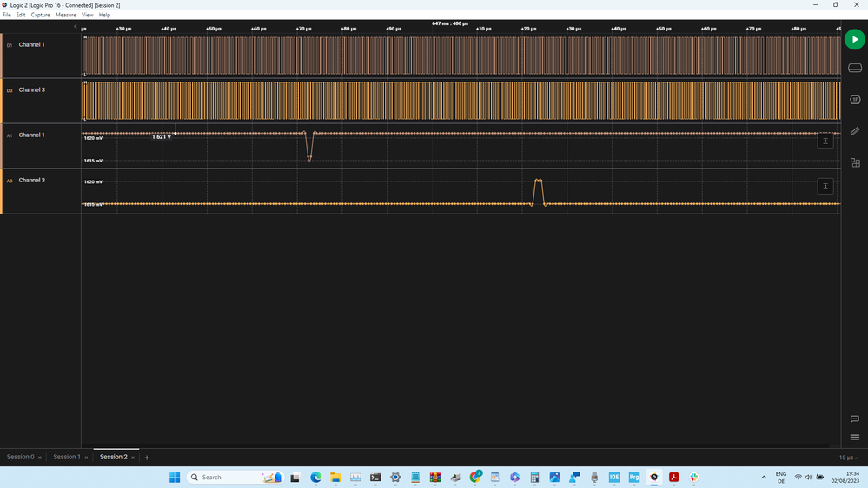Open Adobe Acrobat from the taskbar
The width and height of the screenshot is (868, 488).
pyautogui.click(x=673, y=477)
